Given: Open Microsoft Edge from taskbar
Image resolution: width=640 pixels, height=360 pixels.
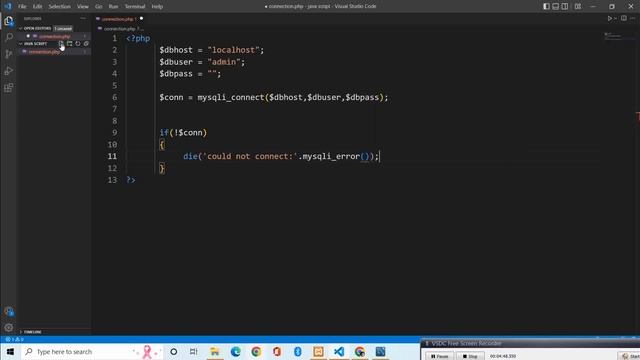Looking at the screenshot, I should [x=236, y=351].
